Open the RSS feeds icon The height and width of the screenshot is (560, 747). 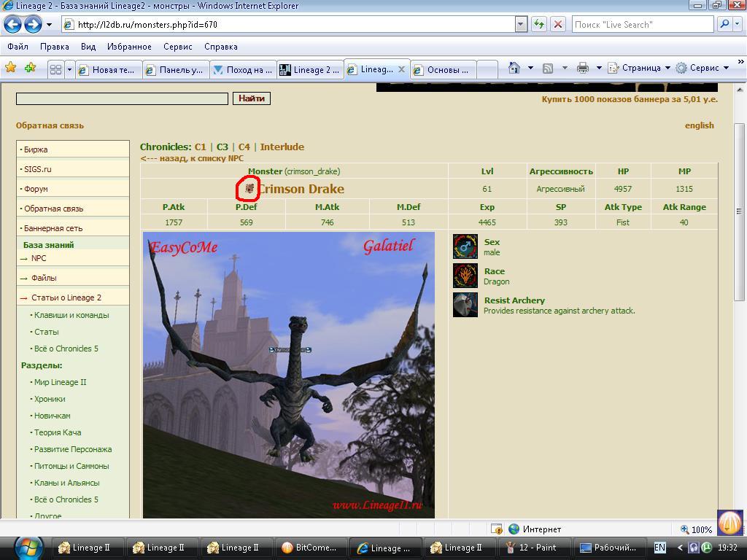click(548, 68)
